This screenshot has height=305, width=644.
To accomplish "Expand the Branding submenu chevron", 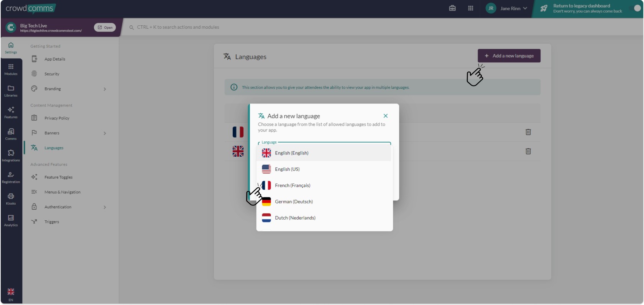I will tap(105, 89).
